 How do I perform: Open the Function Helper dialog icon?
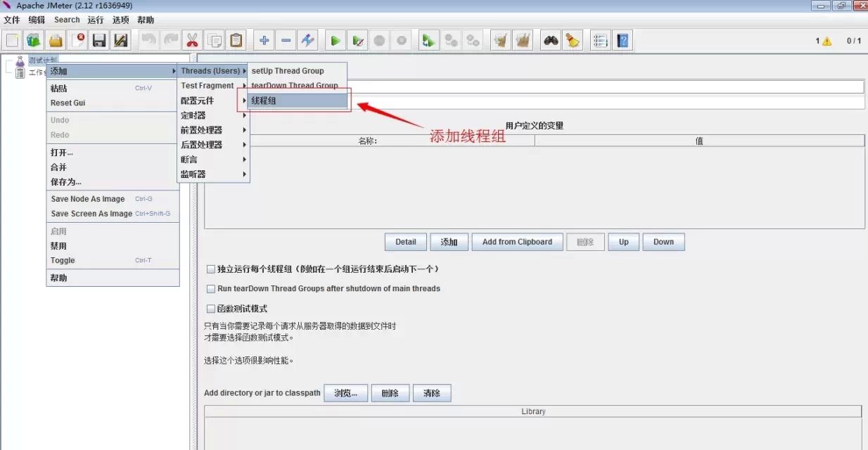pos(600,41)
